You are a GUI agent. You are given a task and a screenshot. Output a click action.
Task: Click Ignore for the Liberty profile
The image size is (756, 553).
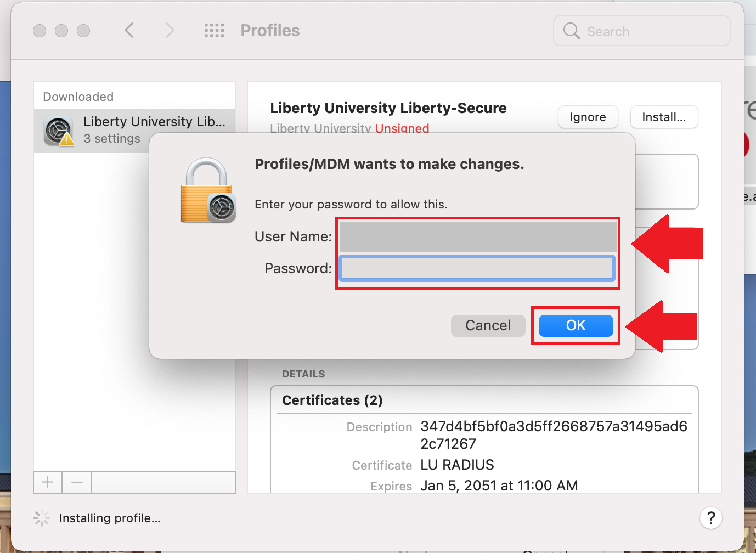click(588, 117)
